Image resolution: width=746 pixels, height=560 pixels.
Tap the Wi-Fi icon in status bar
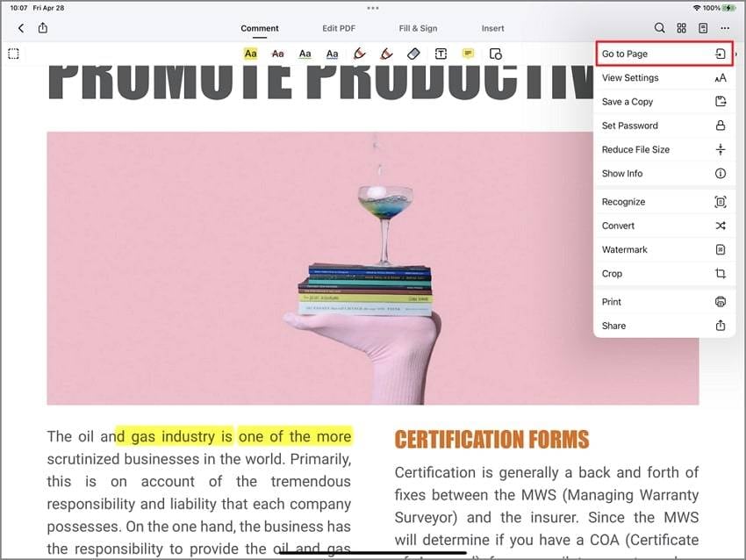tap(697, 8)
